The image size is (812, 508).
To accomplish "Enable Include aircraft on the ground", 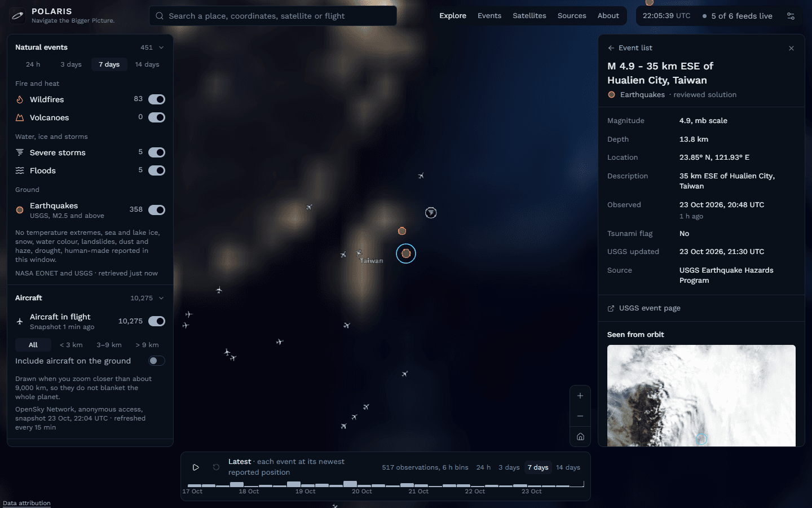I will (x=157, y=361).
